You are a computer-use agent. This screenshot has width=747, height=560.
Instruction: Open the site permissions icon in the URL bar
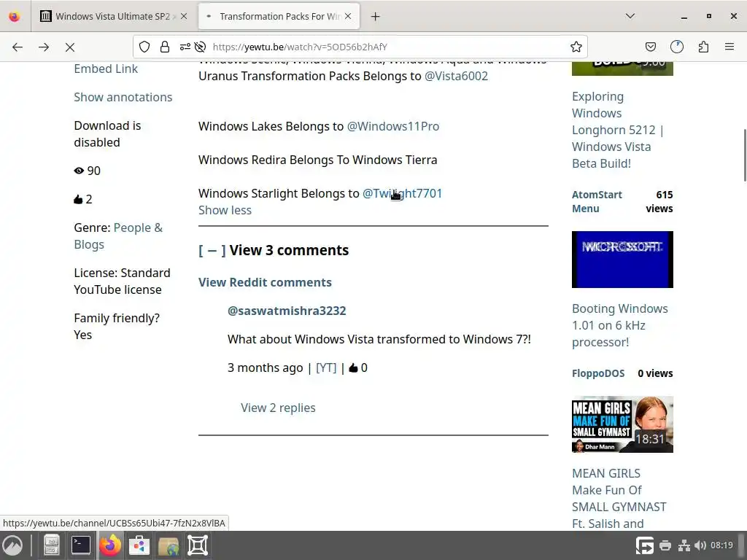tap(185, 47)
